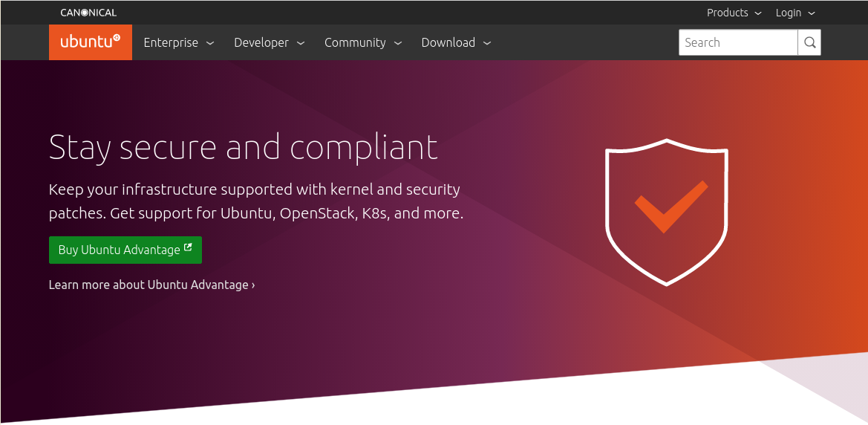Click the Ubuntu logo home button
The image size is (868, 425).
pos(91,42)
